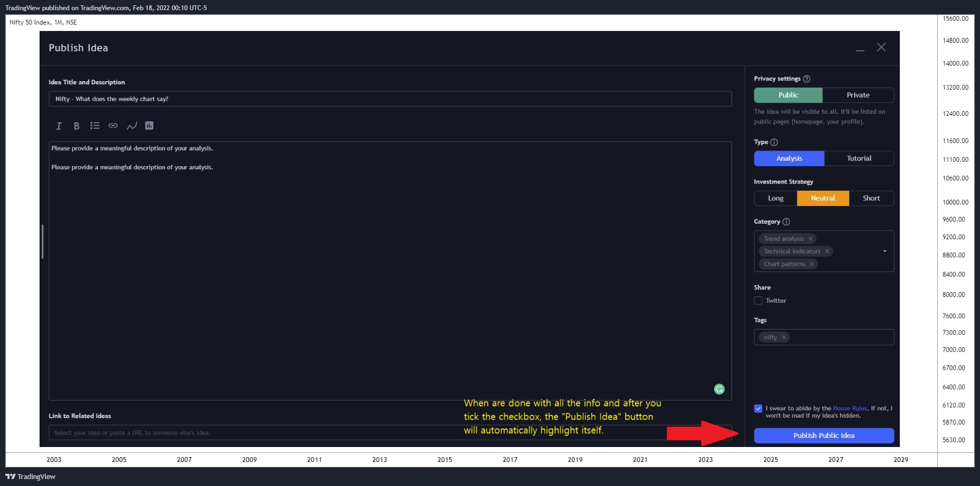The height and width of the screenshot is (486, 980).
Task: Click 2003 on the time axis
Action: click(x=54, y=460)
